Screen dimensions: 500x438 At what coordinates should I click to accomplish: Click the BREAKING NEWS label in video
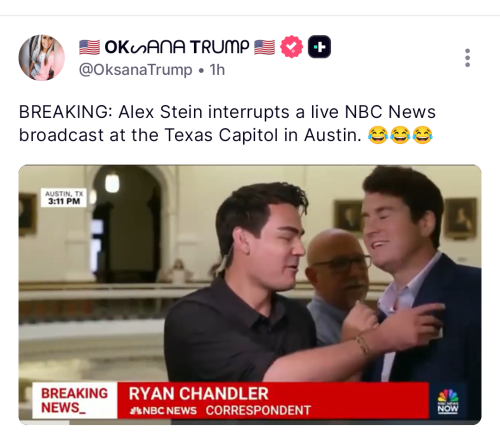coord(74,400)
